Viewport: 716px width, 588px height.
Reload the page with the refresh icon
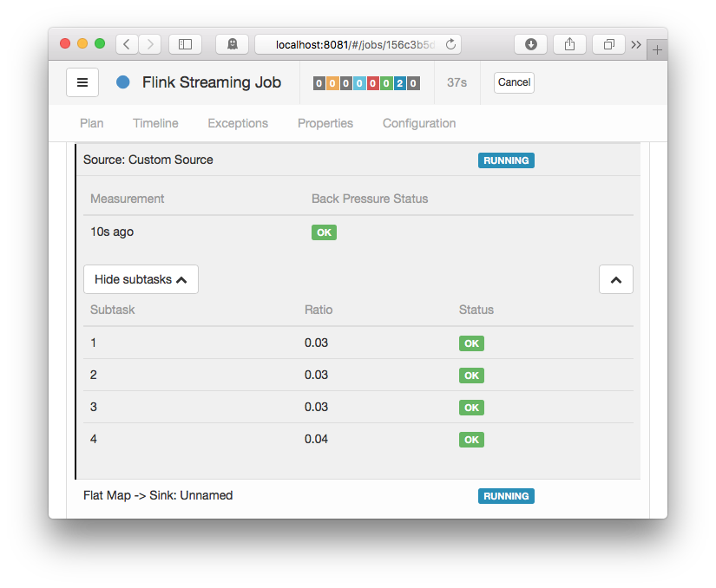click(450, 44)
